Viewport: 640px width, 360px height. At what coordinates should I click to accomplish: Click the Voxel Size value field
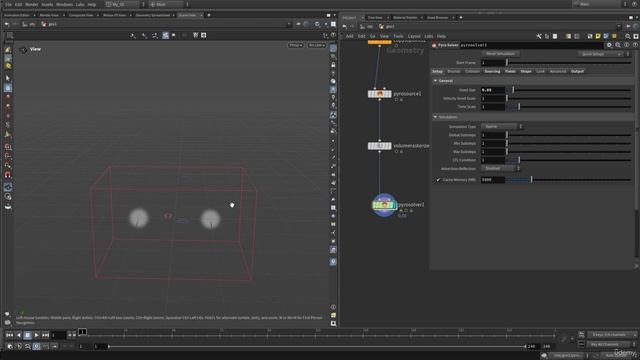click(x=493, y=90)
